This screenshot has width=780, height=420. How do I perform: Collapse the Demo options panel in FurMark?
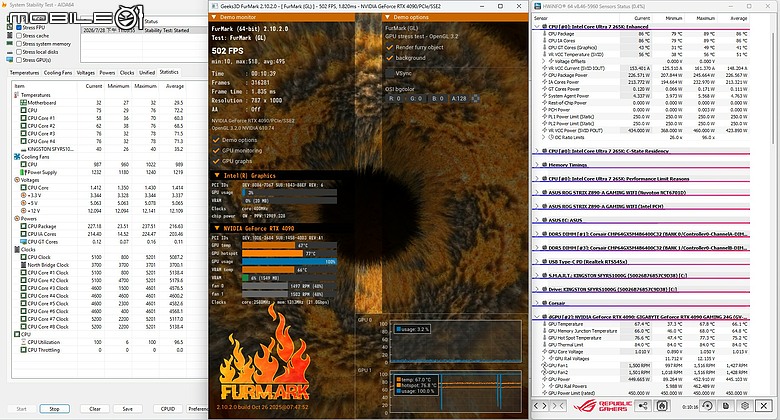click(x=388, y=17)
